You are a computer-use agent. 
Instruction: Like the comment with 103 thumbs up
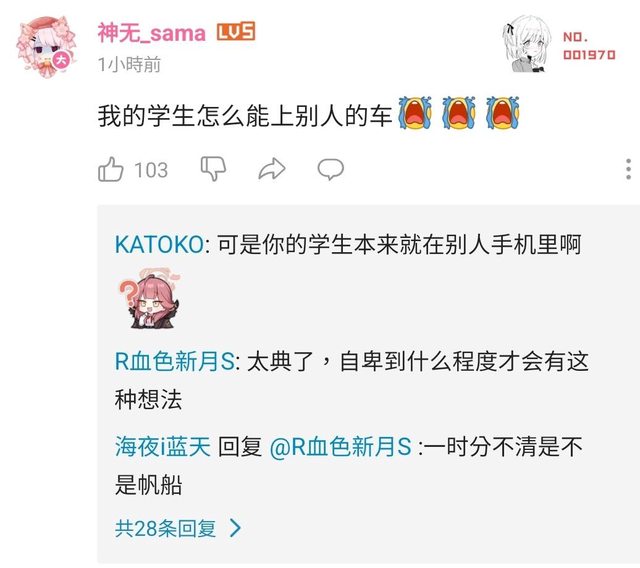click(x=111, y=169)
